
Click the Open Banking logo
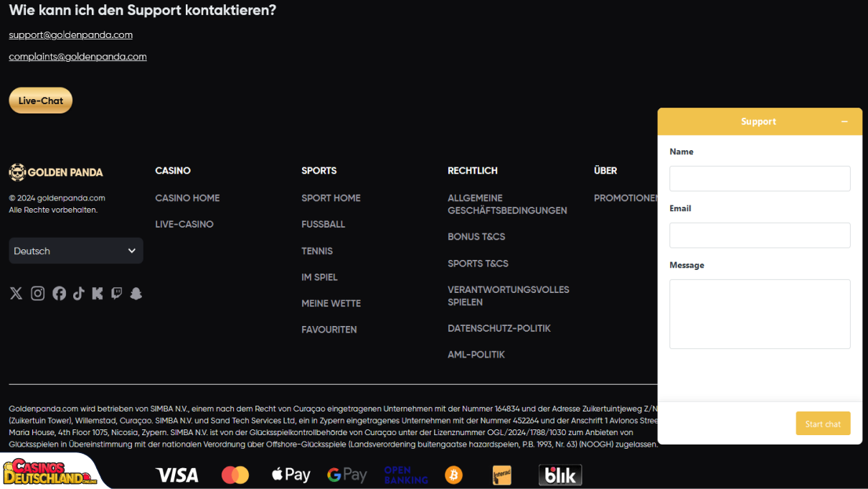405,475
